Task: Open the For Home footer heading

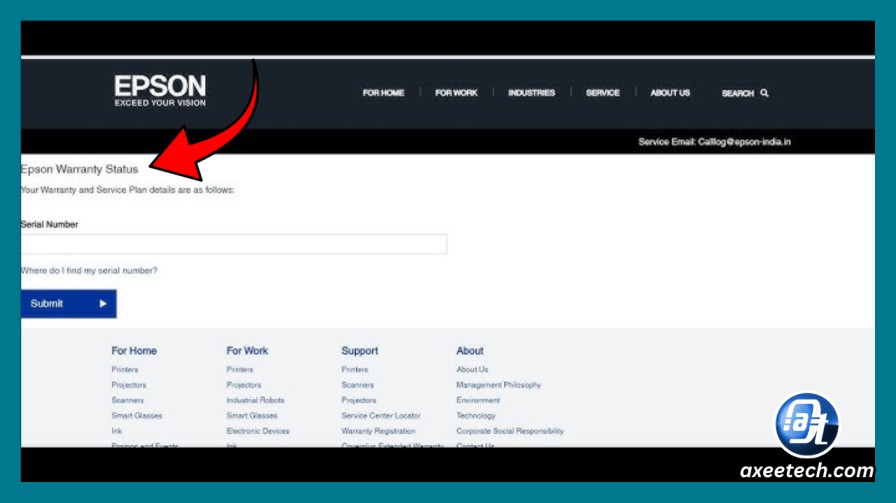Action: (x=134, y=351)
